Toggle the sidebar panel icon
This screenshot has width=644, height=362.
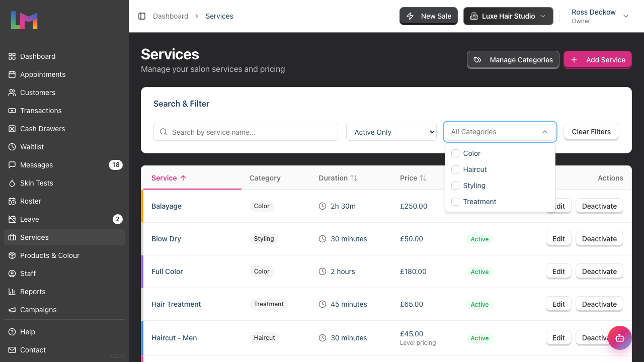pyautogui.click(x=142, y=16)
